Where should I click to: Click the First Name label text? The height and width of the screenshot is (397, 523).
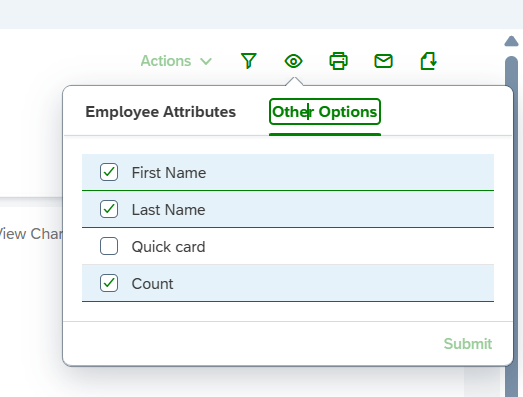pyautogui.click(x=169, y=173)
